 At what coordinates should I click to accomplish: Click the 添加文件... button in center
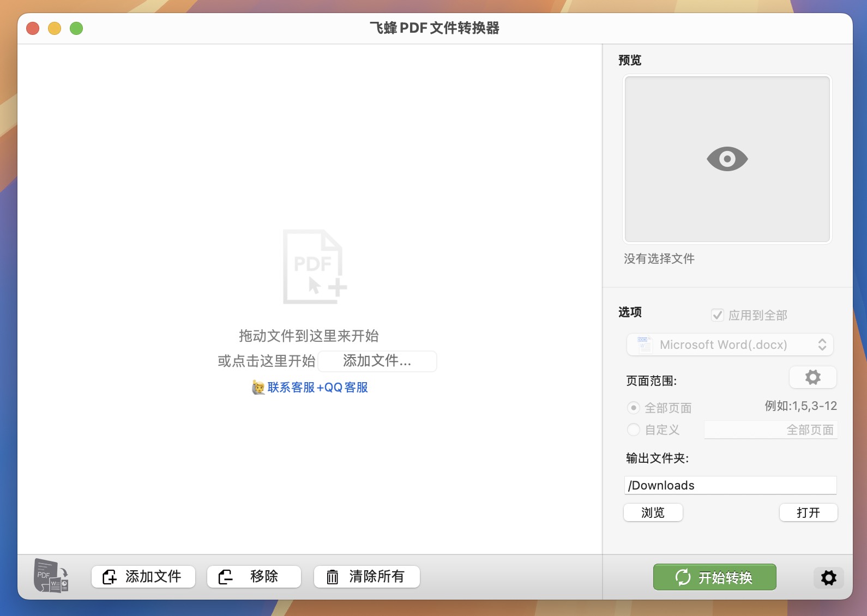point(377,361)
